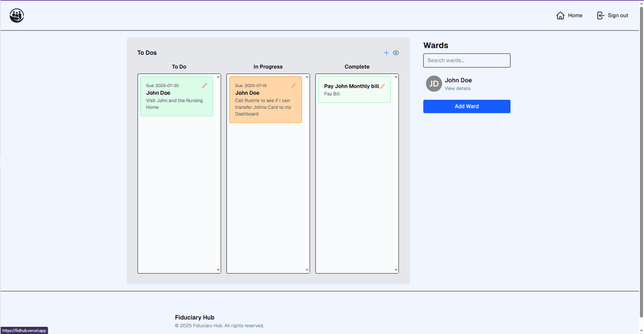Toggle the eye icon in To Dos header
This screenshot has width=644, height=334.
tap(396, 53)
